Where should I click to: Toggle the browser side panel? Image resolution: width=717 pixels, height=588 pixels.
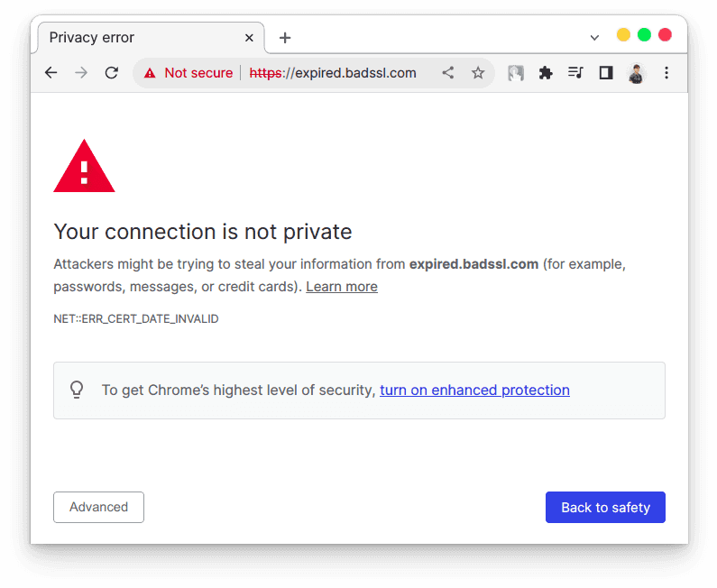pos(606,73)
